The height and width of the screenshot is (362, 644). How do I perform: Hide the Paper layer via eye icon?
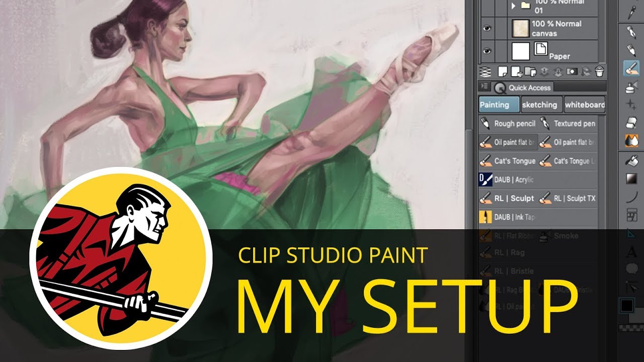click(487, 51)
